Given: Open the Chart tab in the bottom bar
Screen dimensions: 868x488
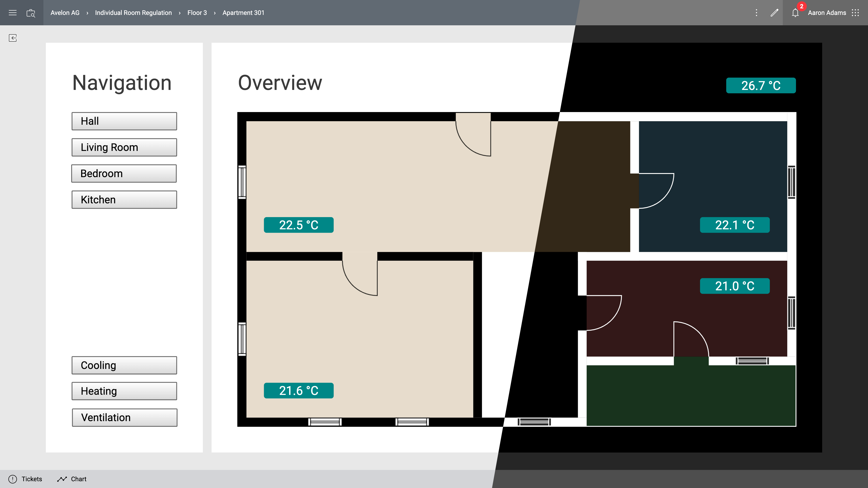Looking at the screenshot, I should pos(72,479).
